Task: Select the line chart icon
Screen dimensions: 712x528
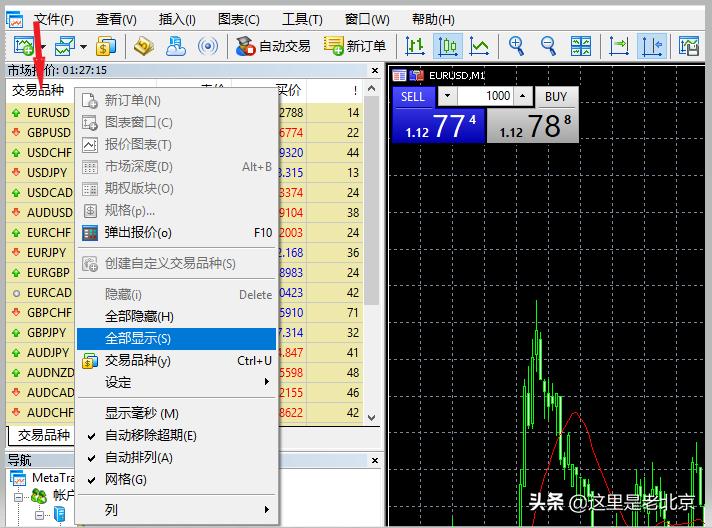Action: [480, 45]
